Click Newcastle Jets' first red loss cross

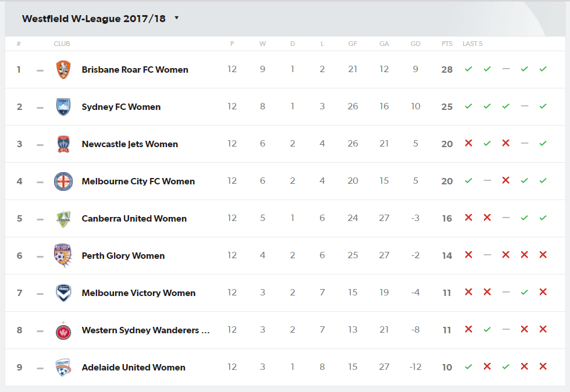pyautogui.click(x=469, y=143)
